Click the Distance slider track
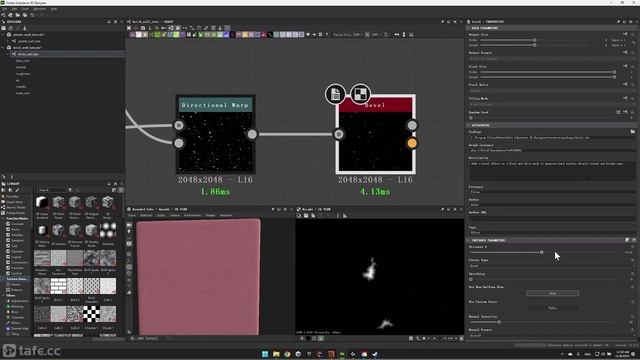640x360 pixels. [542, 253]
